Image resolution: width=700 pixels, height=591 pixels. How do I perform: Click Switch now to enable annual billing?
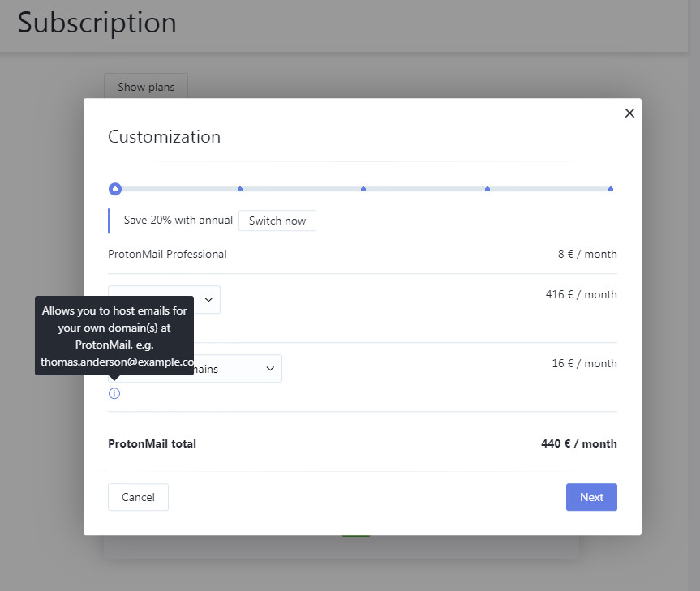[x=277, y=221]
